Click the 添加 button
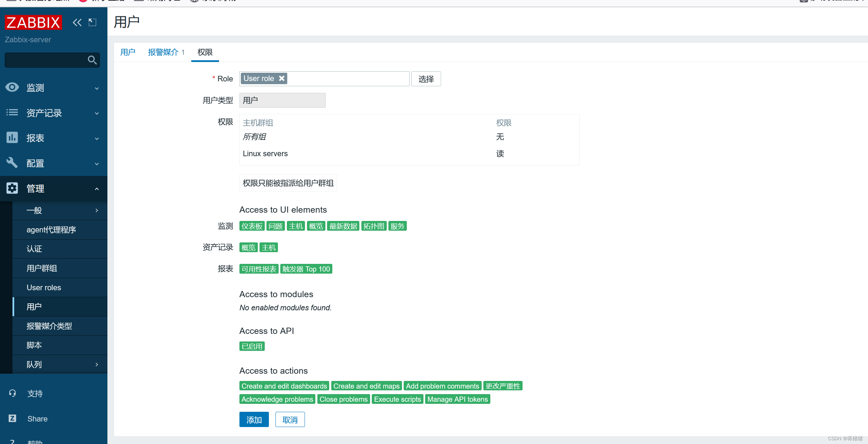Image resolution: width=868 pixels, height=444 pixels. tap(254, 420)
